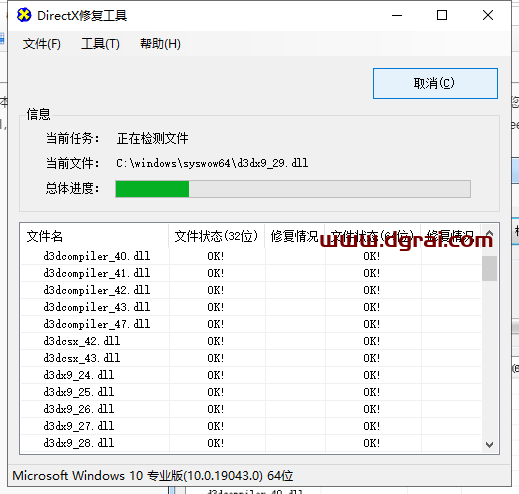
Task: Select the d3dcompiler_41.dll row
Action: 251,273
